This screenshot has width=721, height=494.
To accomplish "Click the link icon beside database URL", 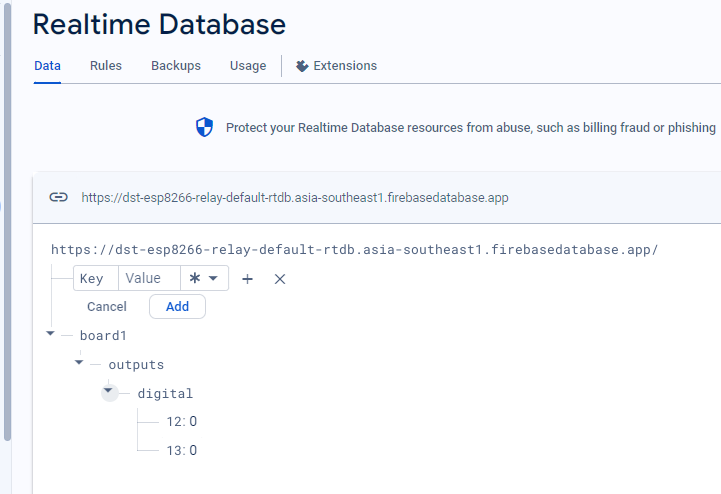I will coord(59,197).
